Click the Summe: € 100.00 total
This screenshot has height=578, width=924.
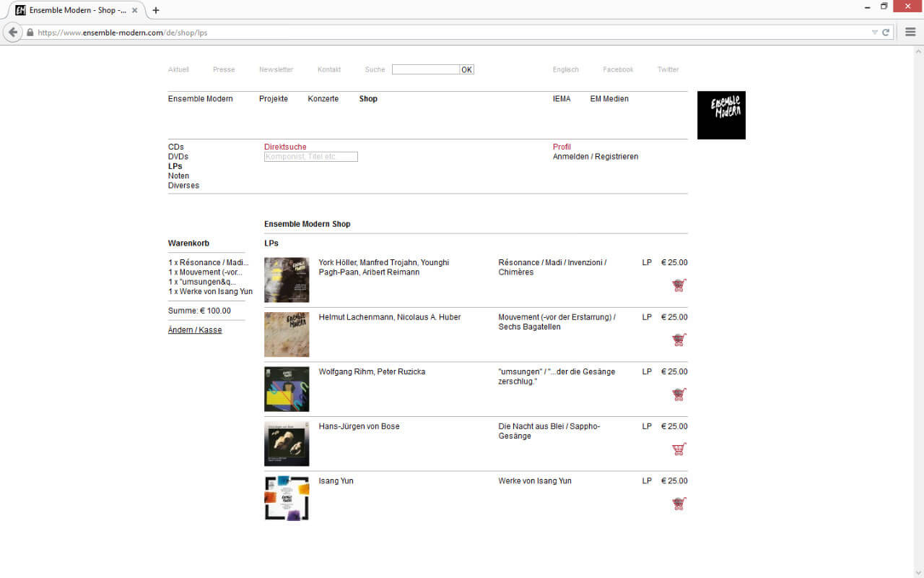199,311
